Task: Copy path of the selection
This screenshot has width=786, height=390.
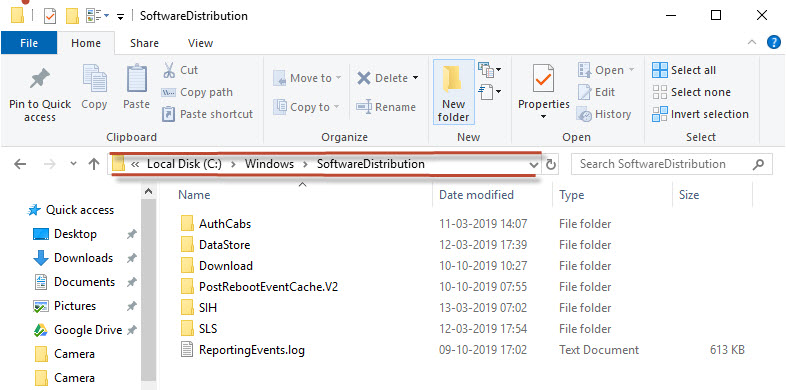Action: pyautogui.click(x=198, y=92)
